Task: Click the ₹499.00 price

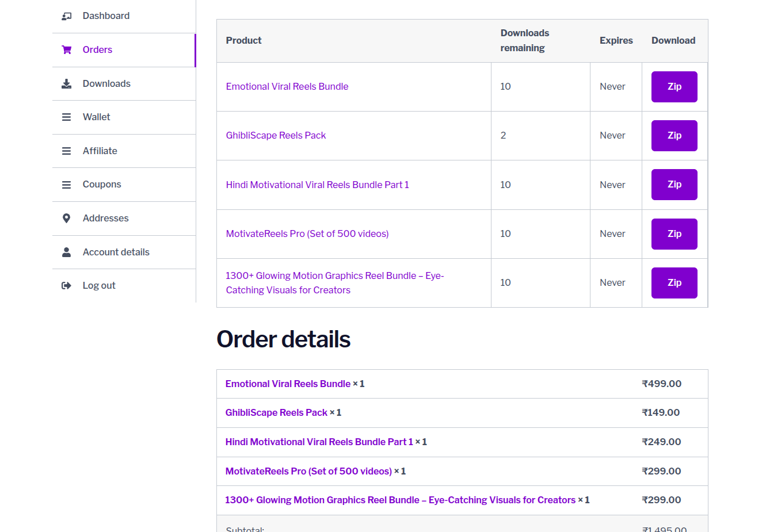Action: tap(661, 384)
